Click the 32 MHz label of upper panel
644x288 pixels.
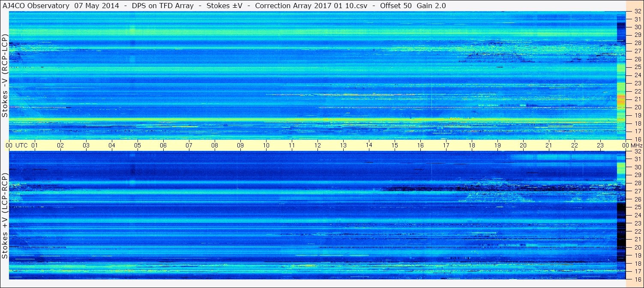tap(637, 12)
